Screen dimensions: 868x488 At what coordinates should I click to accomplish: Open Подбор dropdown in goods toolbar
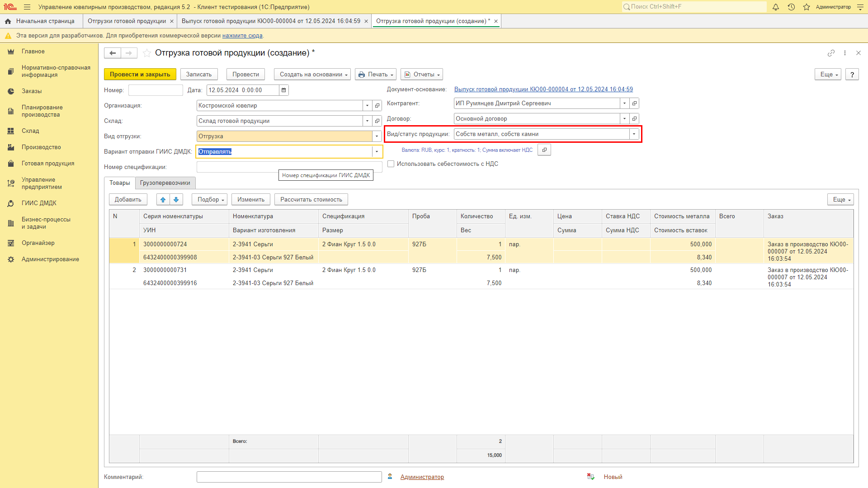click(210, 200)
